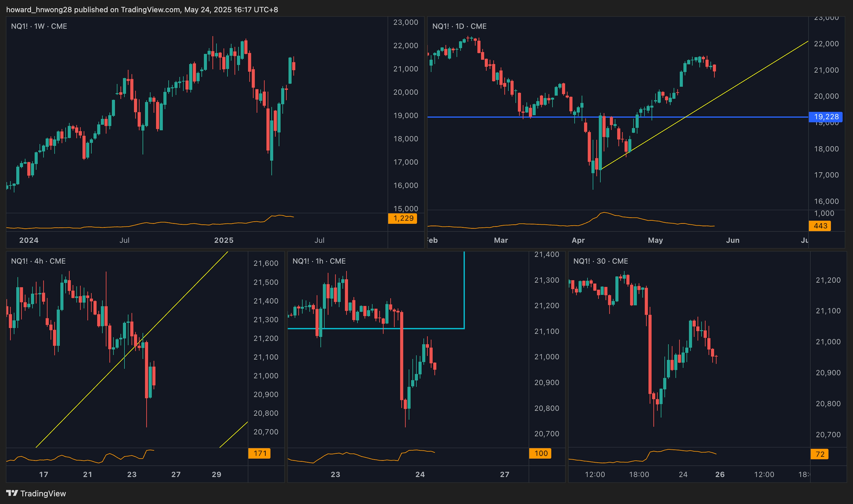Select the NQ1! 1D CME chart title
The height and width of the screenshot is (504, 853).
pyautogui.click(x=459, y=26)
